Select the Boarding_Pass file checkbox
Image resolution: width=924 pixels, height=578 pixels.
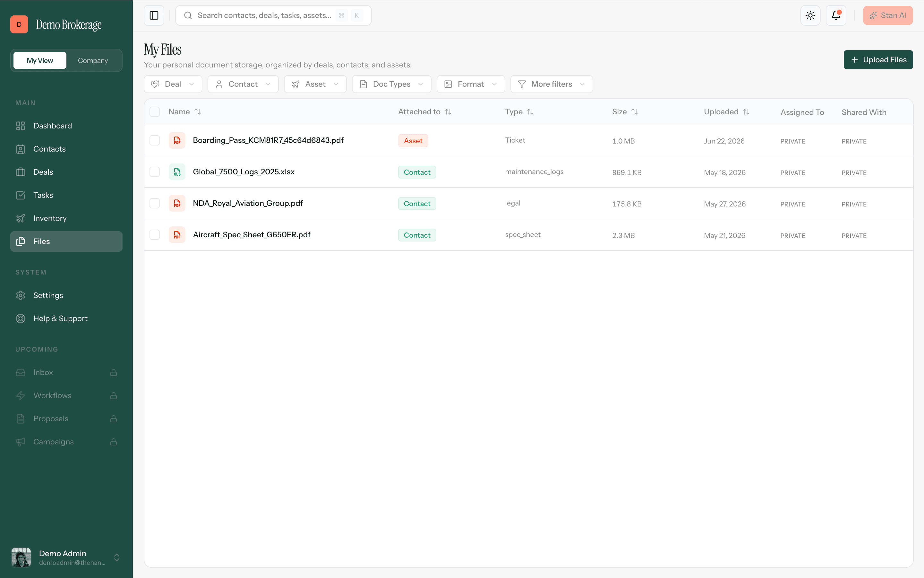pyautogui.click(x=155, y=140)
